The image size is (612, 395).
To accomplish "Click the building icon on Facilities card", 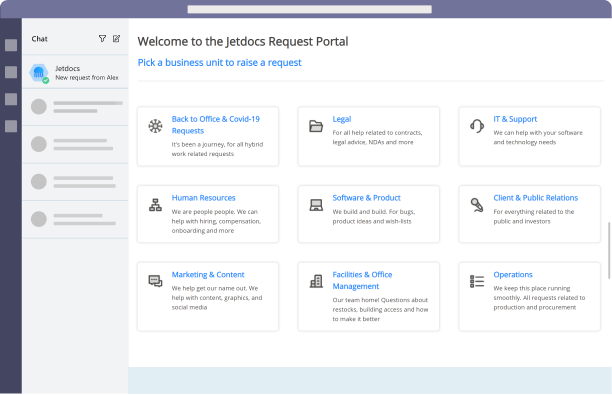I will click(x=316, y=281).
